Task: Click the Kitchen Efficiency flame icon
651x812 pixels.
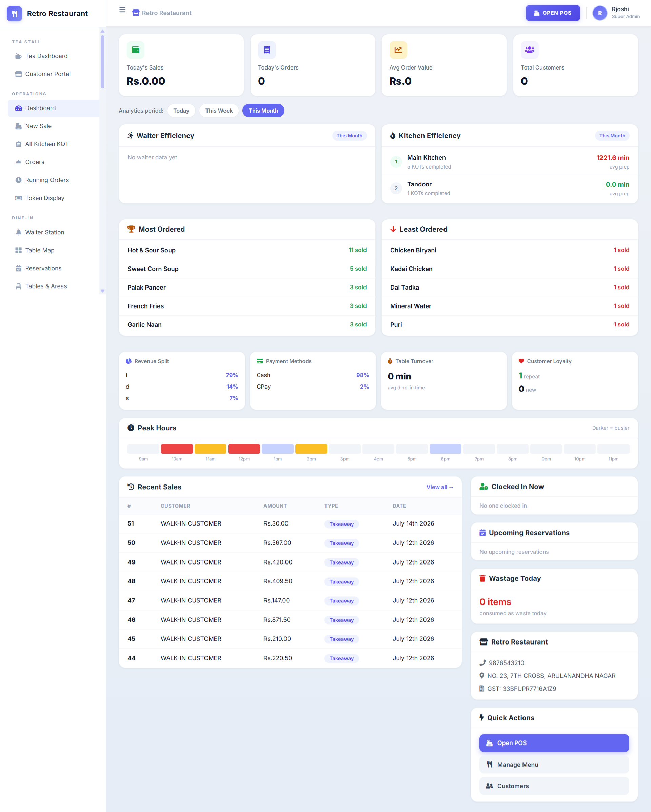Action: [393, 136]
